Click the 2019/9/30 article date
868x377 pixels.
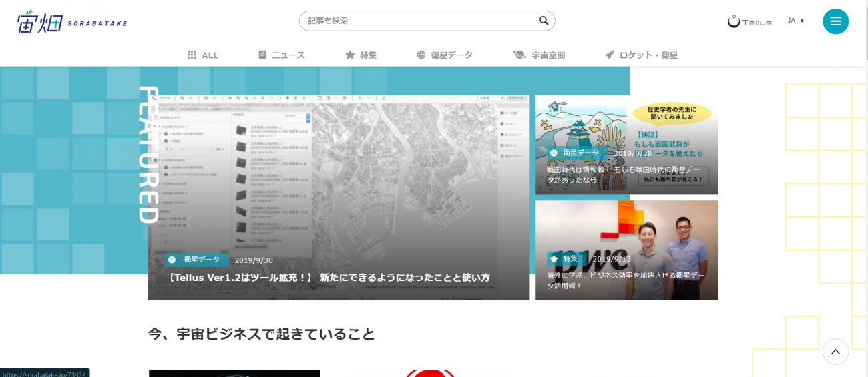coord(254,260)
